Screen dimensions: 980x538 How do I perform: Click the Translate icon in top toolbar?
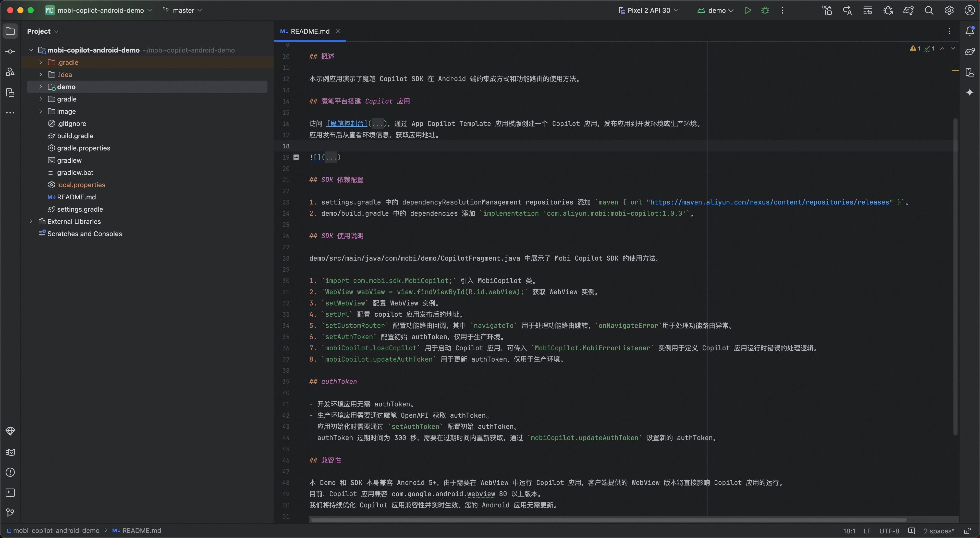[x=847, y=10]
